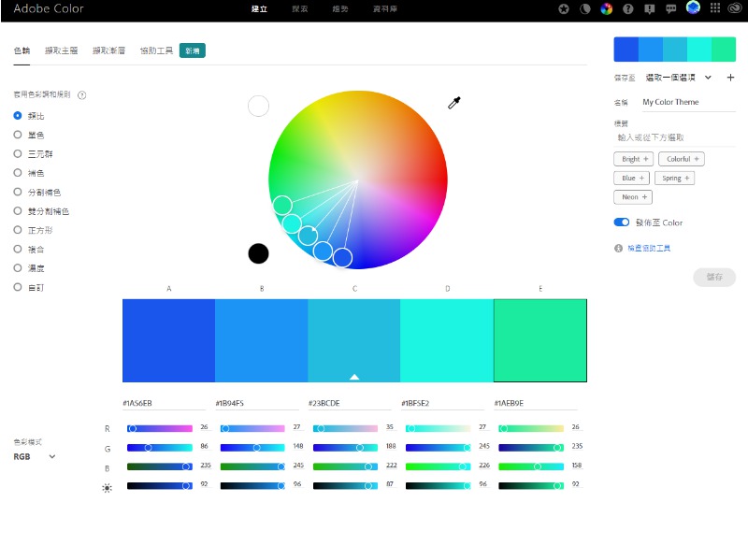Open the apps grid icon in header
This screenshot has height=560, width=748.
coord(715,9)
